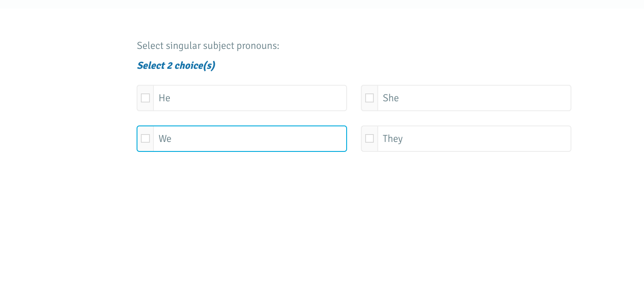Click the blue 'Select 2 choice(s)' instruction
The height and width of the screenshot is (286, 644).
click(176, 66)
